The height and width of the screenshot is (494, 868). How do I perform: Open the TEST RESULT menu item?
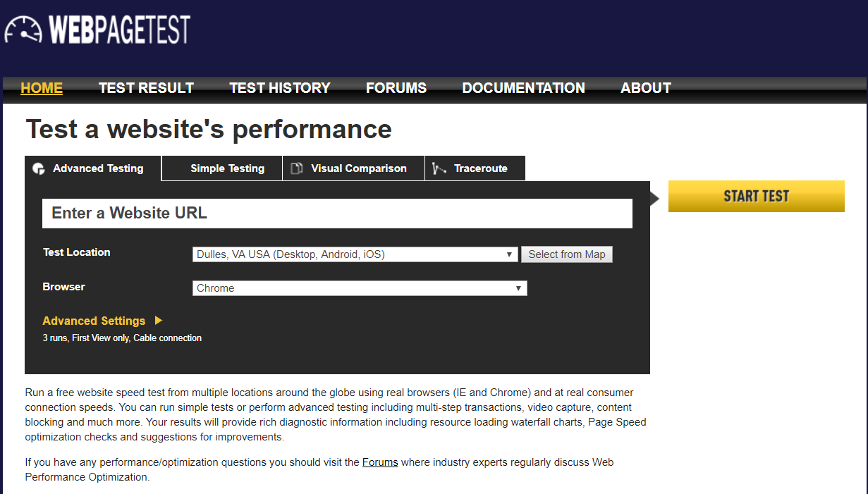tap(146, 88)
